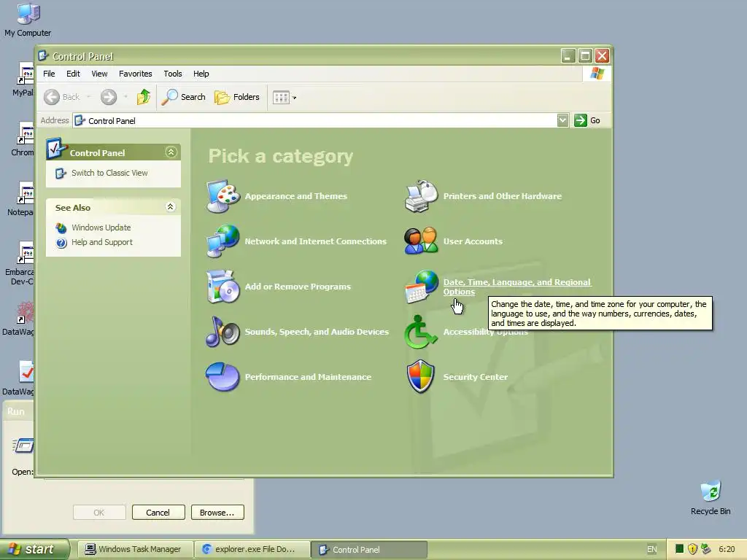This screenshot has height=560, width=747.
Task: Click the Switch to Classic View link
Action: [x=109, y=173]
